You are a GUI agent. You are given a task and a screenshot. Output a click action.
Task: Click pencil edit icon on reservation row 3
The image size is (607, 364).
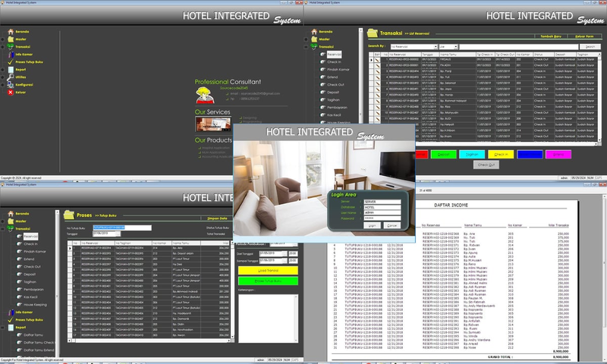tap(377, 71)
